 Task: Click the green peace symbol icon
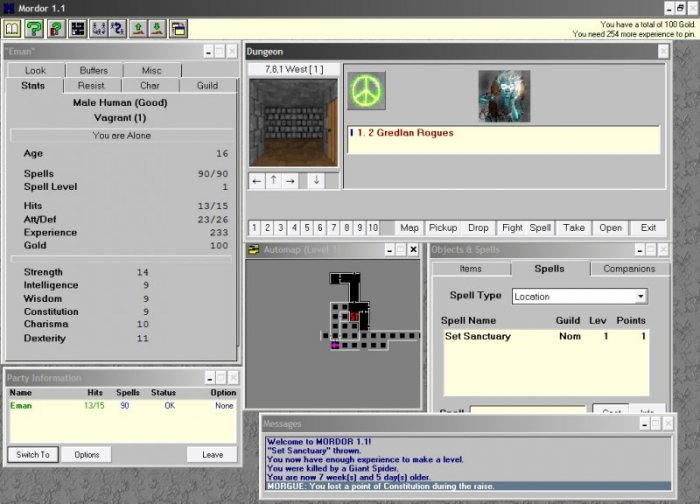click(367, 91)
